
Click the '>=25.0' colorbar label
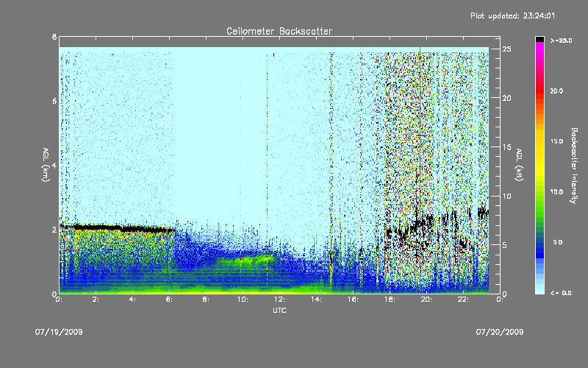click(x=561, y=40)
